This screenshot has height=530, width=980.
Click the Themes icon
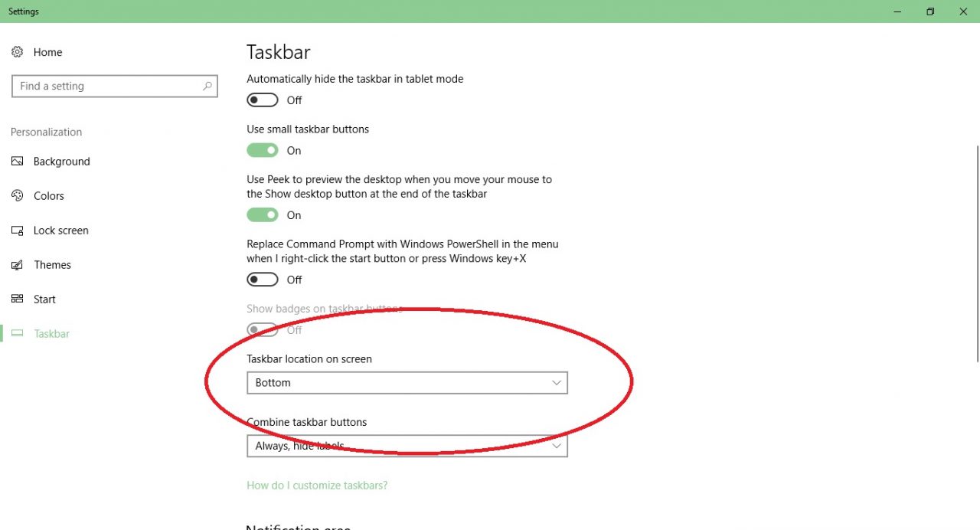pyautogui.click(x=17, y=265)
